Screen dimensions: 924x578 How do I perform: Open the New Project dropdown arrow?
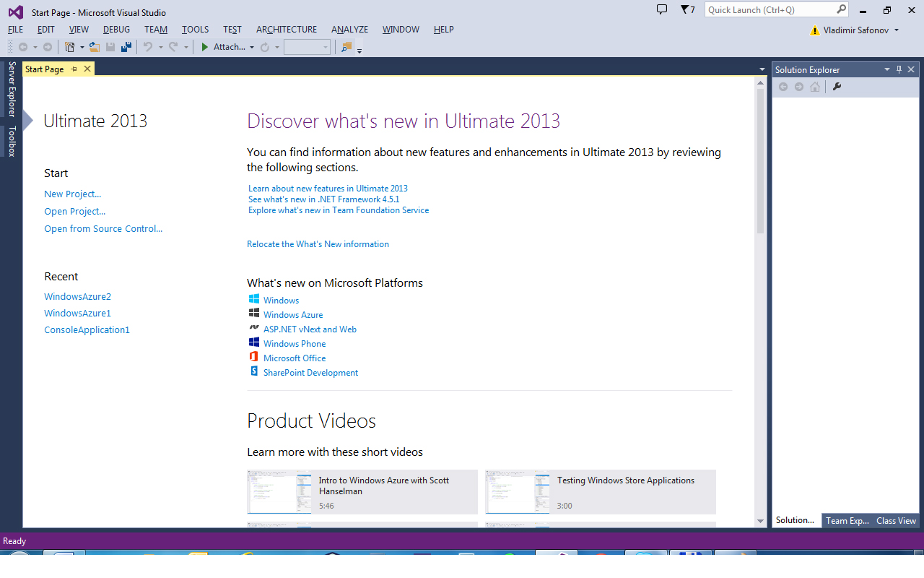pos(82,48)
